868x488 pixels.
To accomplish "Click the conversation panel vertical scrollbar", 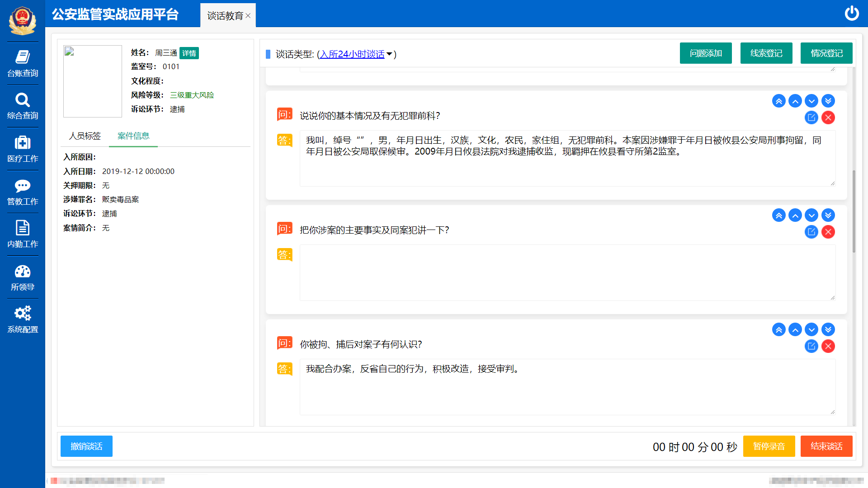I will point(854,211).
